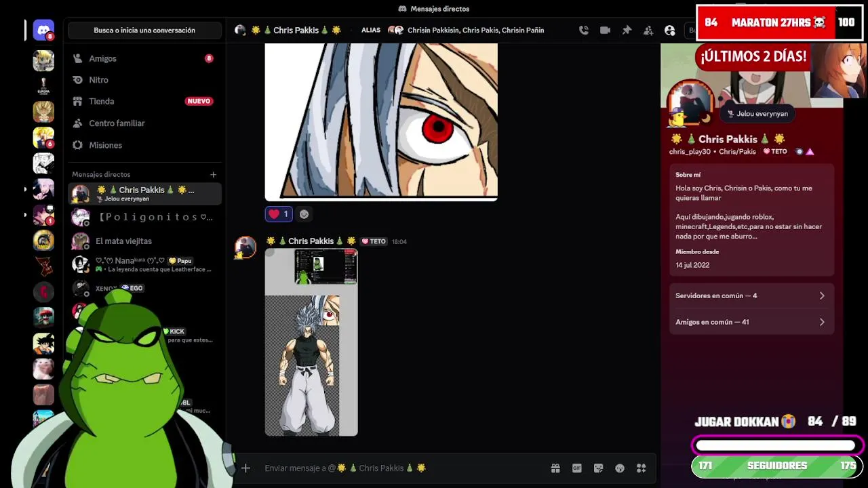
Task: Open the server with 6 notifications badge
Action: pos(43,138)
